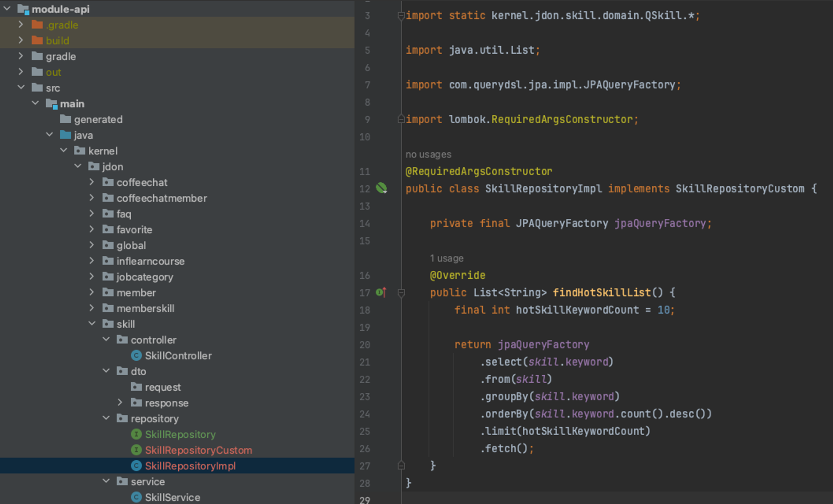Toggle the import fold marker on line 3
The height and width of the screenshot is (504, 833).
pos(401,16)
